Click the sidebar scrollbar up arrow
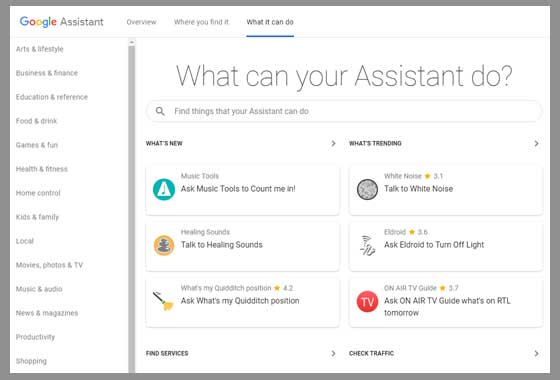The image size is (560, 380). pos(132,42)
